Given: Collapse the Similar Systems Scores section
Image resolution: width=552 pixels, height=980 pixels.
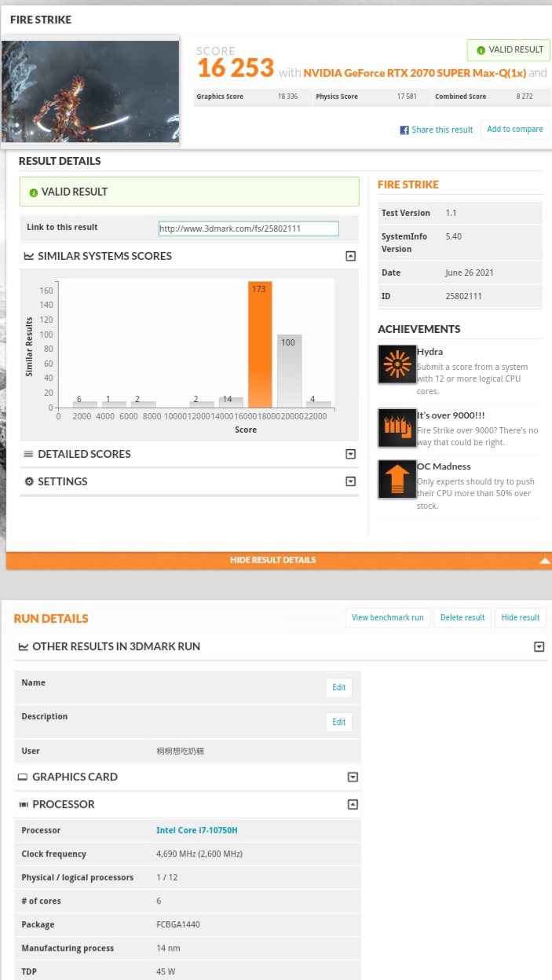Looking at the screenshot, I should pyautogui.click(x=351, y=256).
